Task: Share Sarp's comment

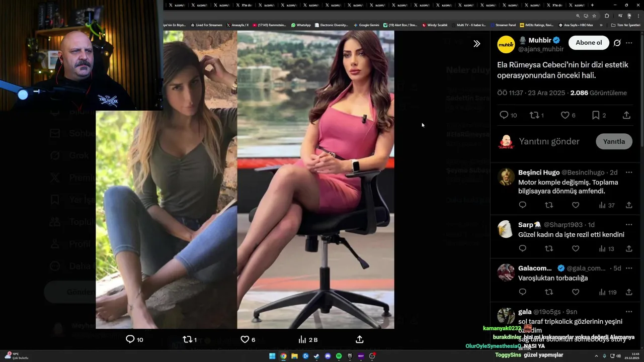Action: pyautogui.click(x=629, y=248)
